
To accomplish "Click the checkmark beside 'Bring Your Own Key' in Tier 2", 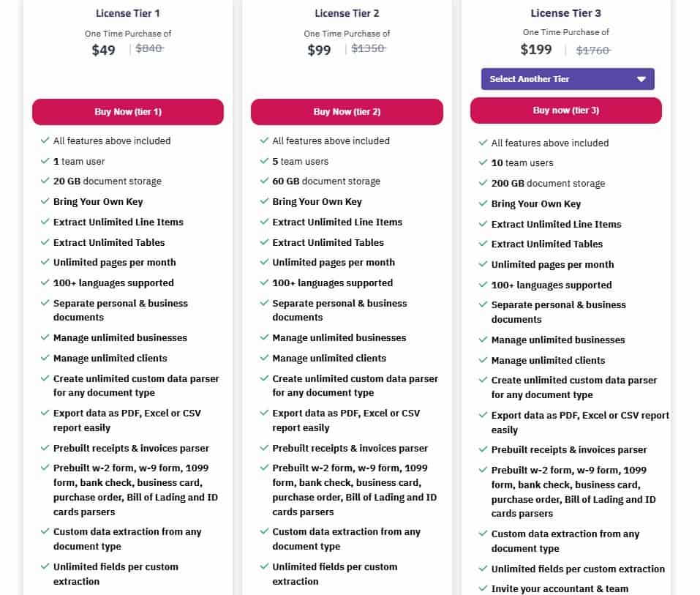I will click(263, 201).
